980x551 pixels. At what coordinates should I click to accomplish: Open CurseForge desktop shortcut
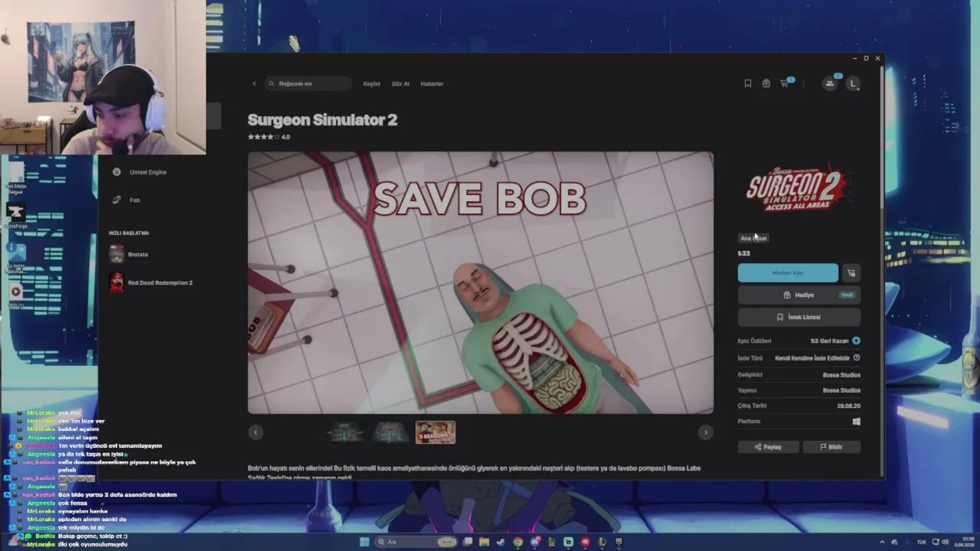[x=16, y=215]
